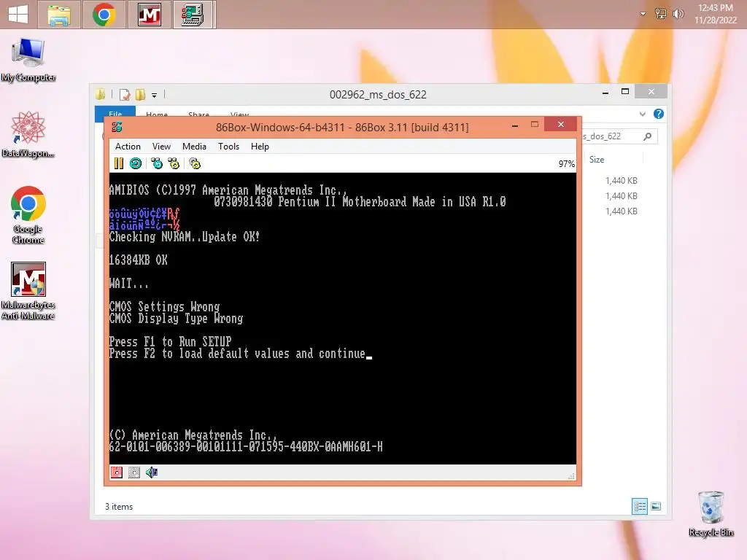
Task: Click the '3 items' status text in Explorer
Action: [x=119, y=507]
